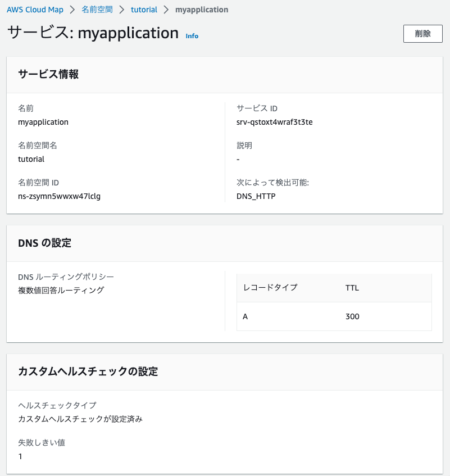Go to the 名前空間 breadcrumb link
Viewport: 450px width, 476px height.
pyautogui.click(x=97, y=10)
